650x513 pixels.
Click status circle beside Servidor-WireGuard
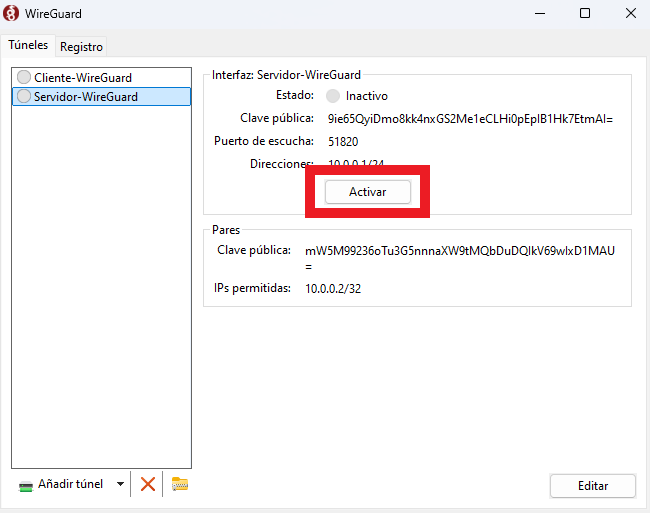click(24, 96)
